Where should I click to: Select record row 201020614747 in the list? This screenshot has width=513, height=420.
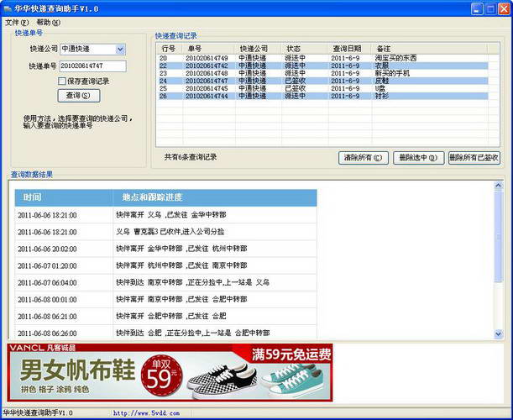[x=323, y=81]
